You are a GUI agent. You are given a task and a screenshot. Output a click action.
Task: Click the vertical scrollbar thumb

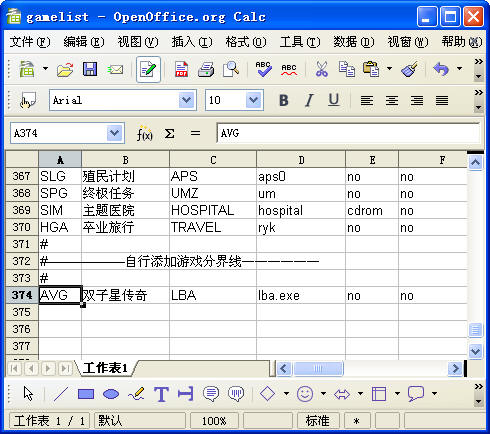475,330
